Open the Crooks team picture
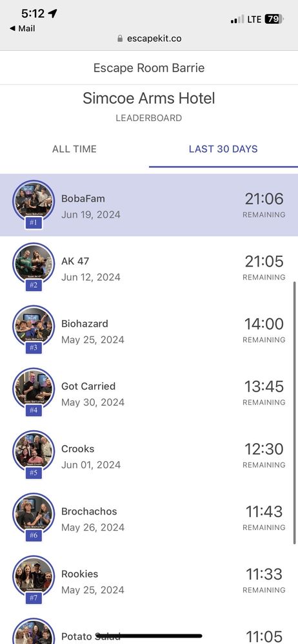 (x=34, y=451)
